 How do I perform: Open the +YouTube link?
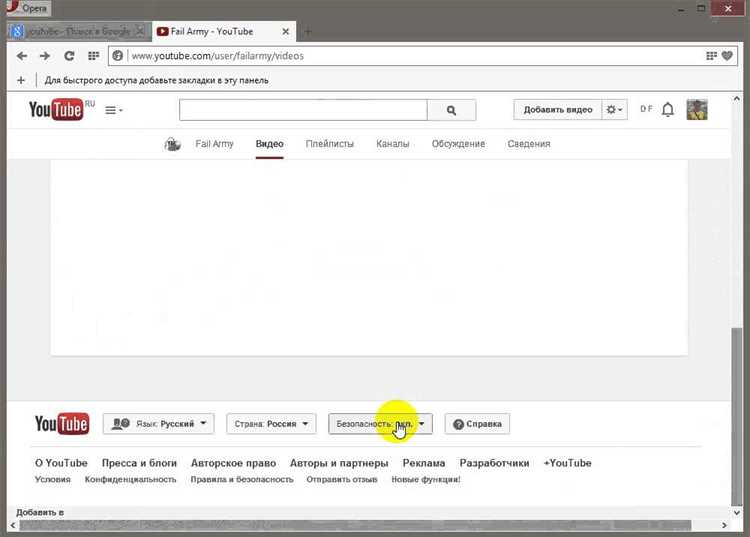[567, 463]
